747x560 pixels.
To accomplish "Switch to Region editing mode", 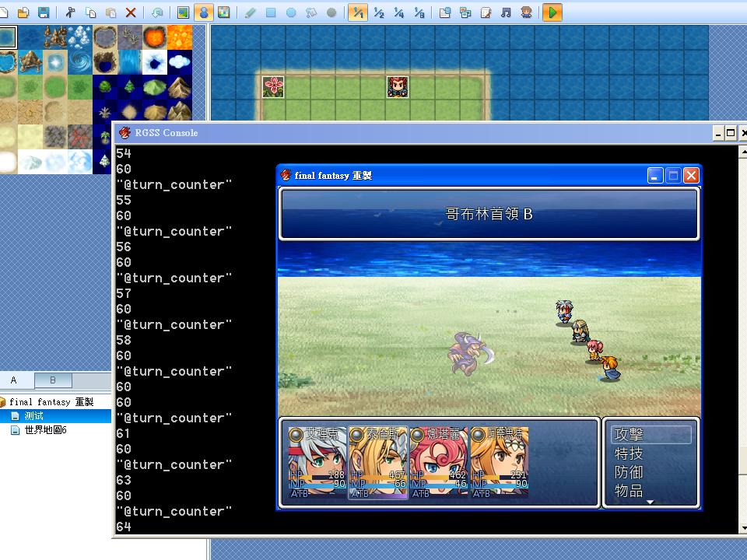I will coord(223,12).
